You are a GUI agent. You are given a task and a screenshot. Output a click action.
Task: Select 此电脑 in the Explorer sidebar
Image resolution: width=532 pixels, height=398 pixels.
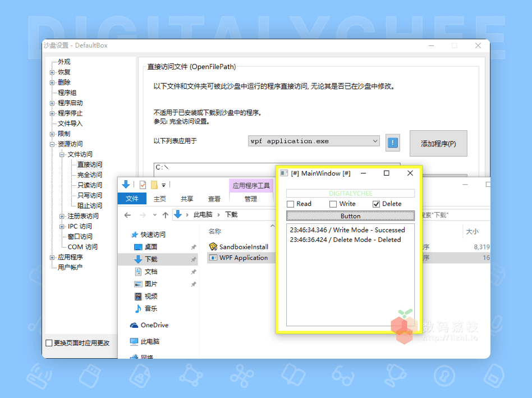pyautogui.click(x=150, y=341)
